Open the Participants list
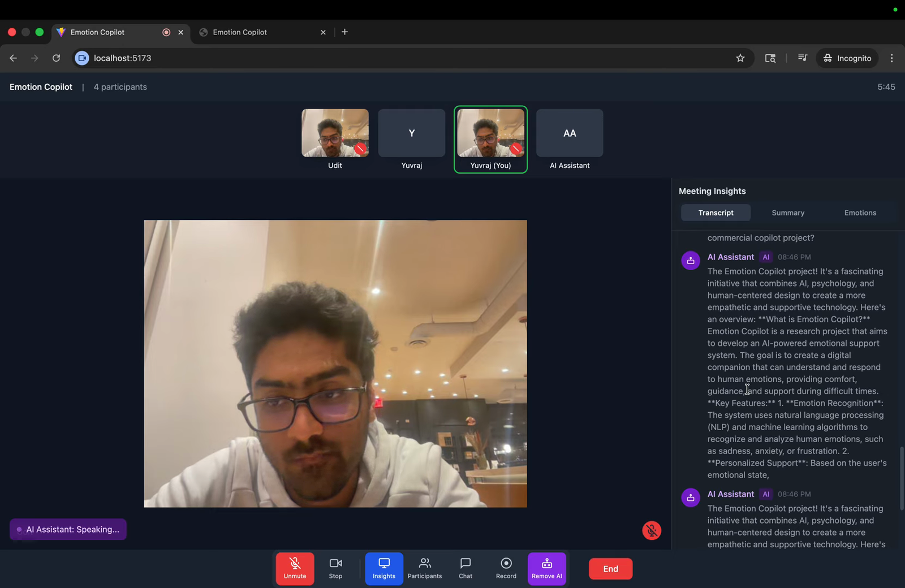The width and height of the screenshot is (905, 588). click(425, 568)
